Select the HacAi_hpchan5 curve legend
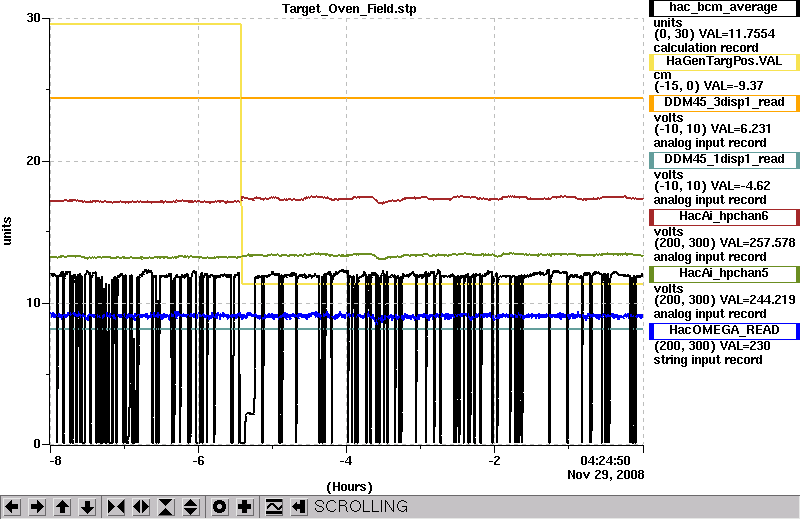This screenshot has width=800, height=519. point(724,274)
